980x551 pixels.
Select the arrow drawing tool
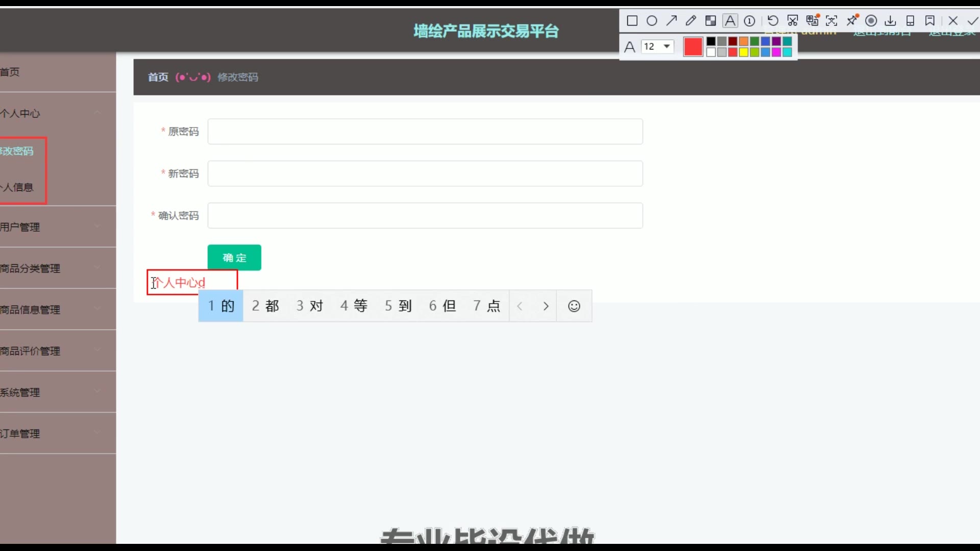click(671, 21)
